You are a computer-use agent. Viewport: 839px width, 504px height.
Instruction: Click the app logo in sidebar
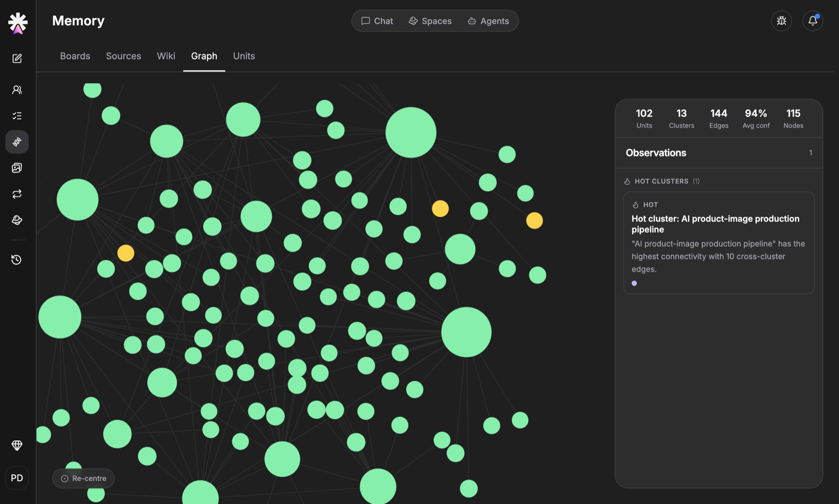(x=18, y=23)
